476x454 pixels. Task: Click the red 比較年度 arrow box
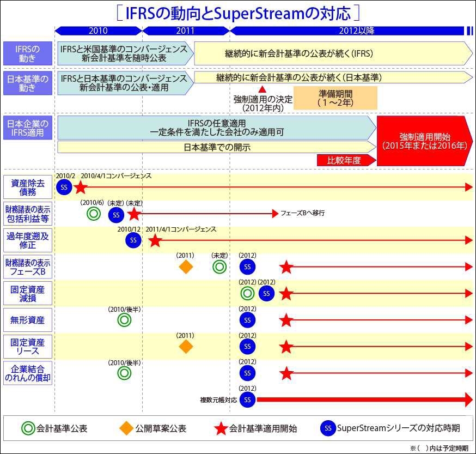pyautogui.click(x=346, y=160)
